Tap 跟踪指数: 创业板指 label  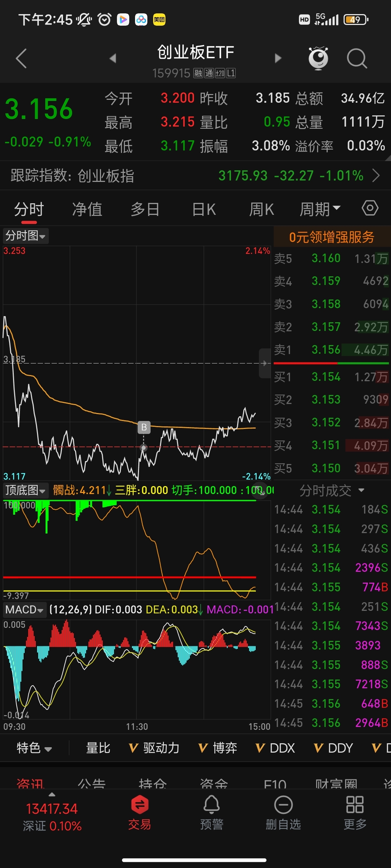click(72, 176)
